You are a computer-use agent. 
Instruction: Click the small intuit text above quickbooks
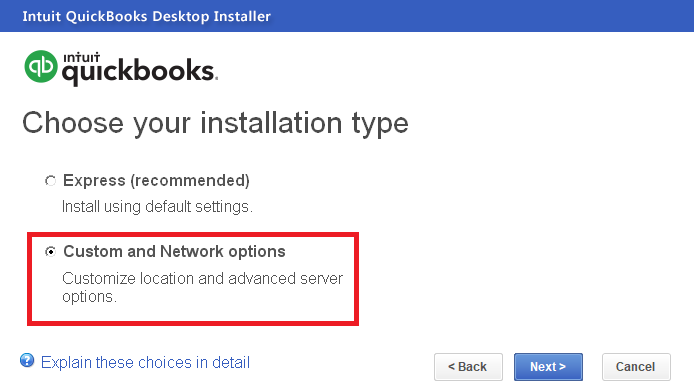[81, 58]
